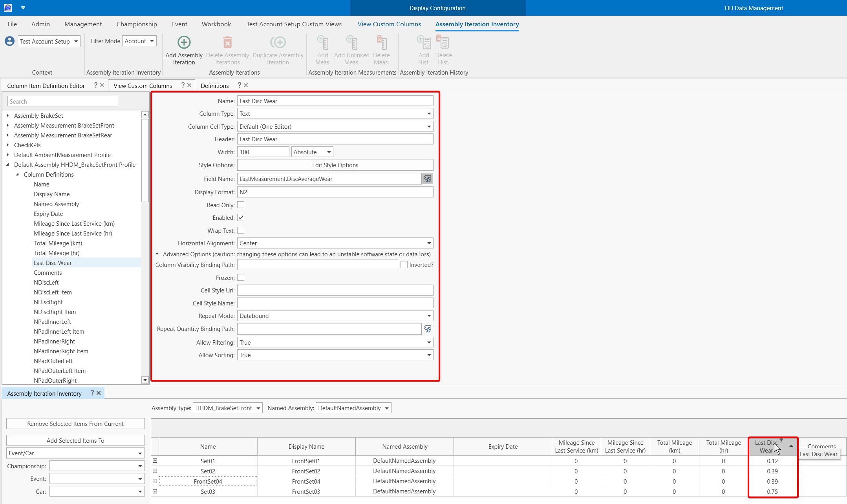
Task: Uncheck the Enabled checkbox
Action: (241, 217)
